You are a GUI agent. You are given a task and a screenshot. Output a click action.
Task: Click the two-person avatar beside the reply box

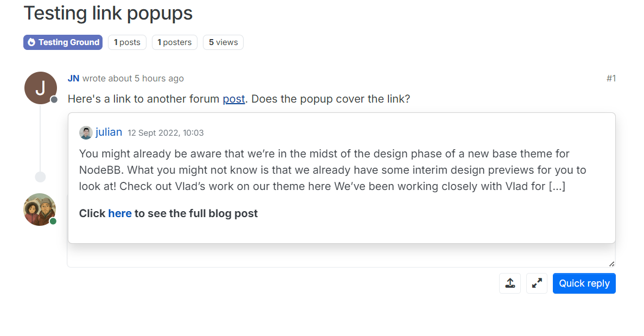click(40, 209)
